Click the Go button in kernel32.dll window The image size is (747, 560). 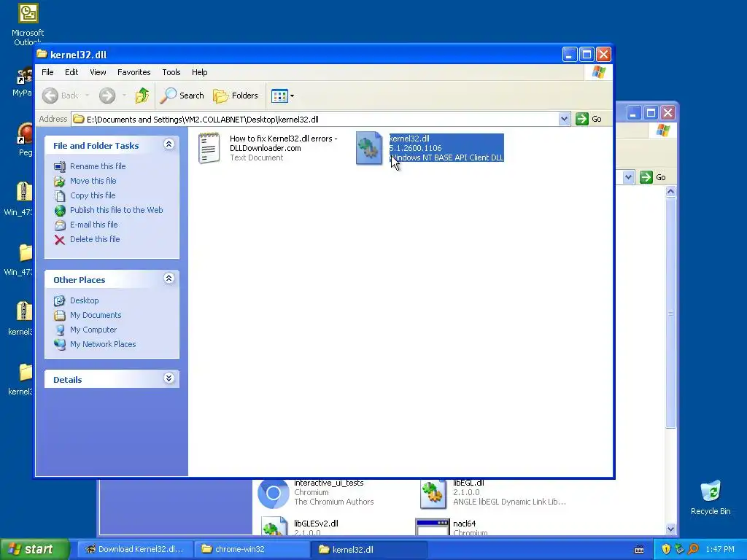[x=589, y=119]
